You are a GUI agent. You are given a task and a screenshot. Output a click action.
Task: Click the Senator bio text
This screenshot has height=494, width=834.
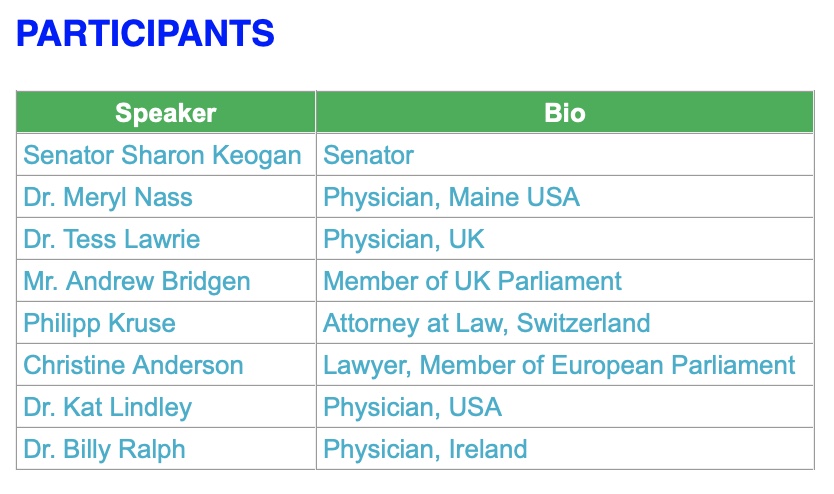click(x=368, y=155)
